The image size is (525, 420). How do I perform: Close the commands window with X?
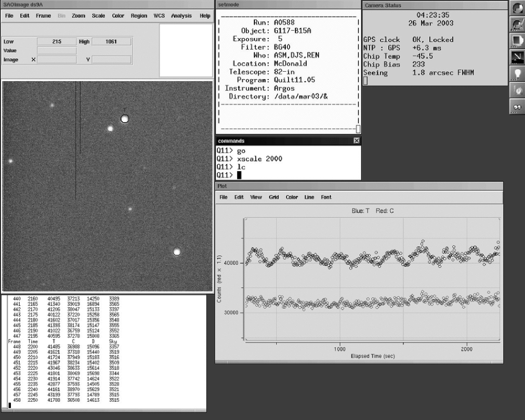(356, 141)
